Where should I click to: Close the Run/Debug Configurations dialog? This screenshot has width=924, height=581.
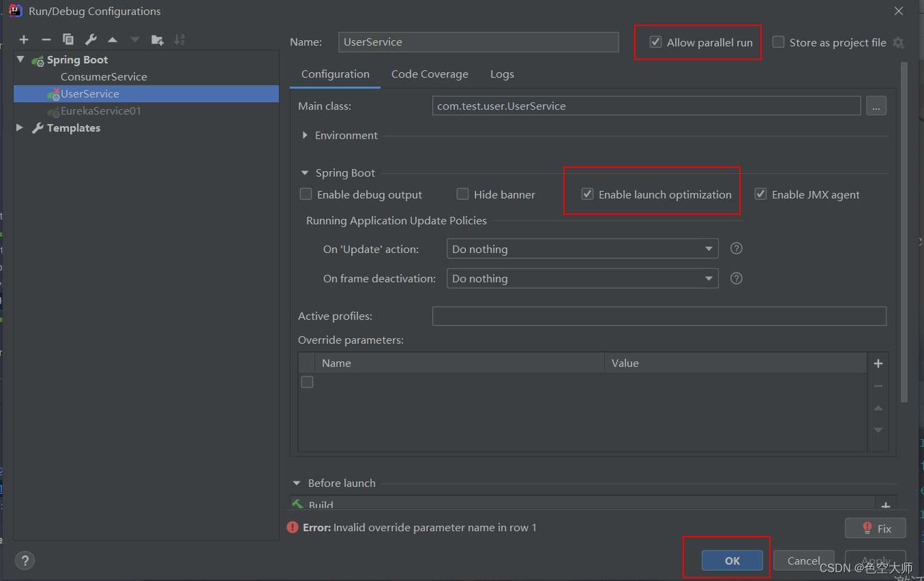(899, 11)
